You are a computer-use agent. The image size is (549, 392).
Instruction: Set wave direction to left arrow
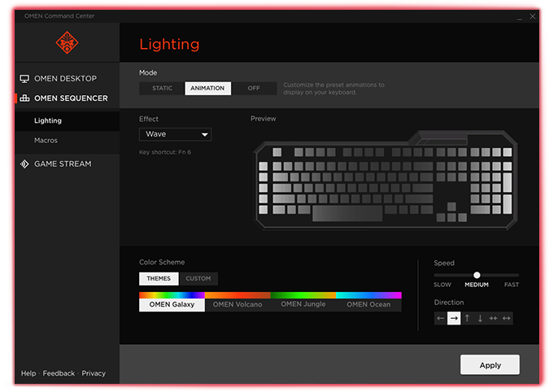point(441,318)
